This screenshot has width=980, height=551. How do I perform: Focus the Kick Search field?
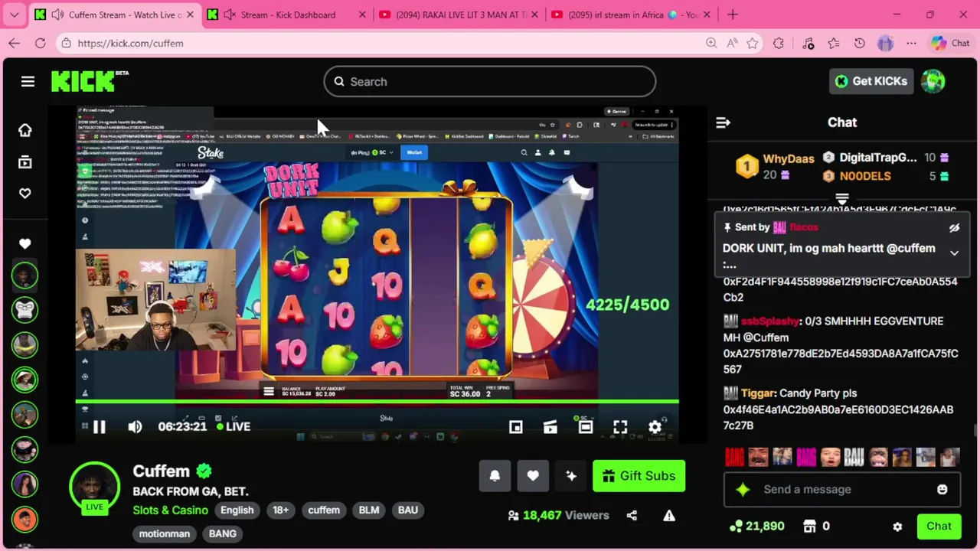tap(490, 82)
